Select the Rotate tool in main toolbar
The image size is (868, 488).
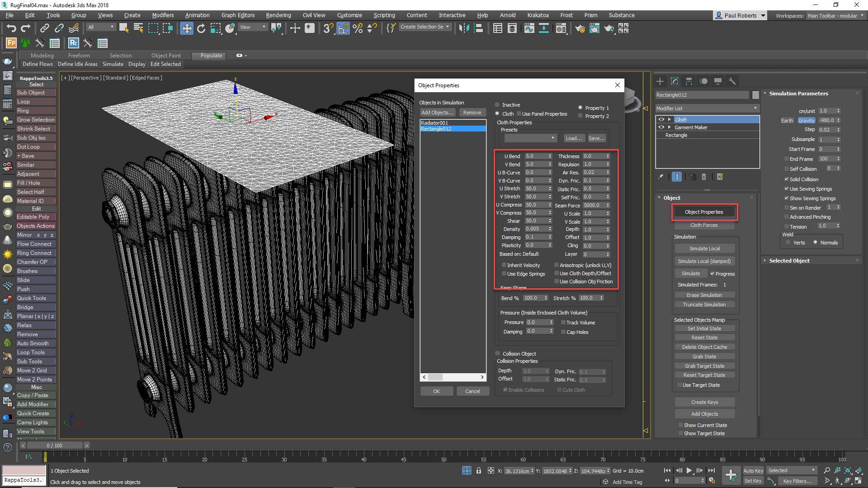(201, 28)
